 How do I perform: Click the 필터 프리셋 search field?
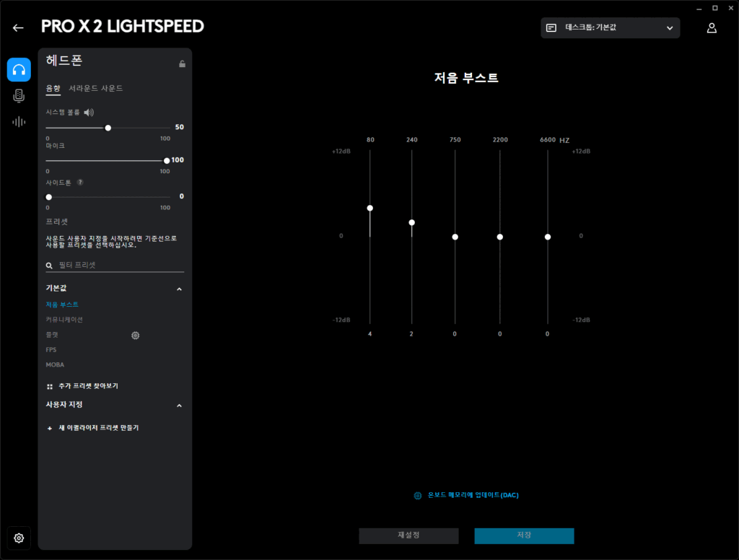click(x=115, y=265)
